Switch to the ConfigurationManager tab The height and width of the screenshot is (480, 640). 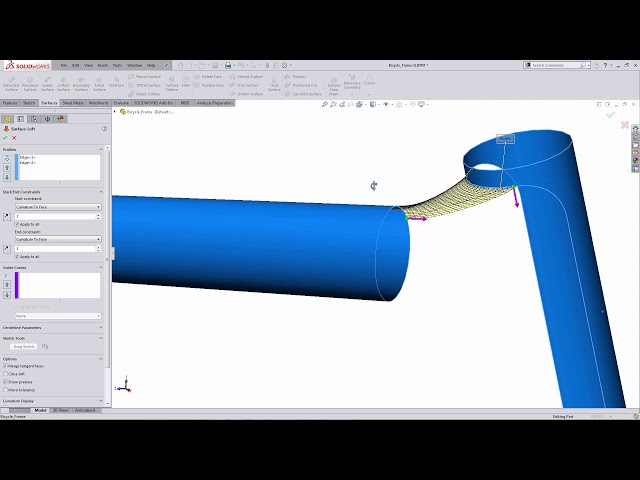point(34,119)
